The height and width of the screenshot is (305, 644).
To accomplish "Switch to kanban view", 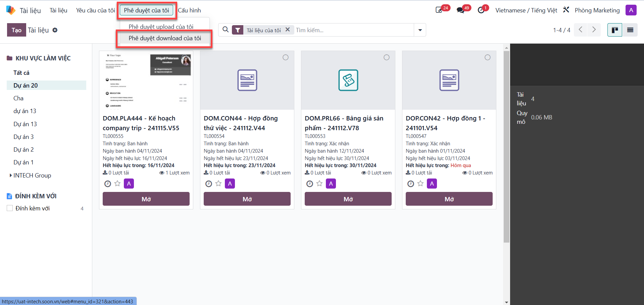I will 615,30.
